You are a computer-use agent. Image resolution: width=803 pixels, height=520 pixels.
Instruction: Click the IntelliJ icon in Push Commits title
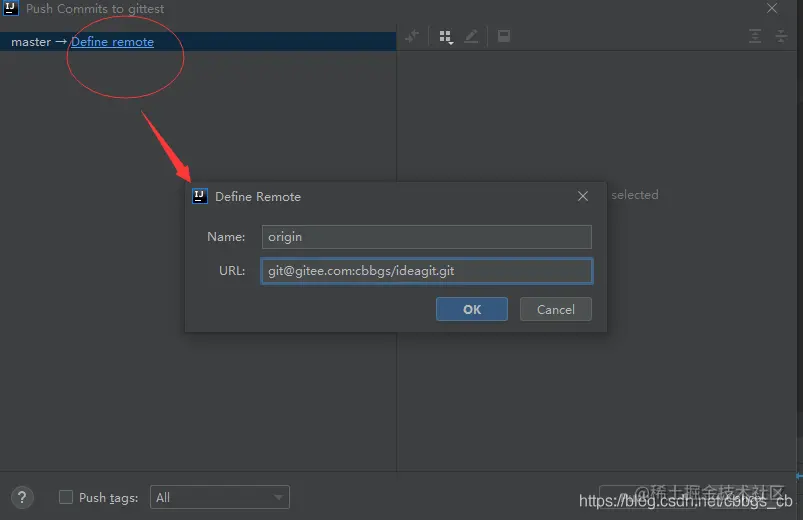tap(11, 8)
